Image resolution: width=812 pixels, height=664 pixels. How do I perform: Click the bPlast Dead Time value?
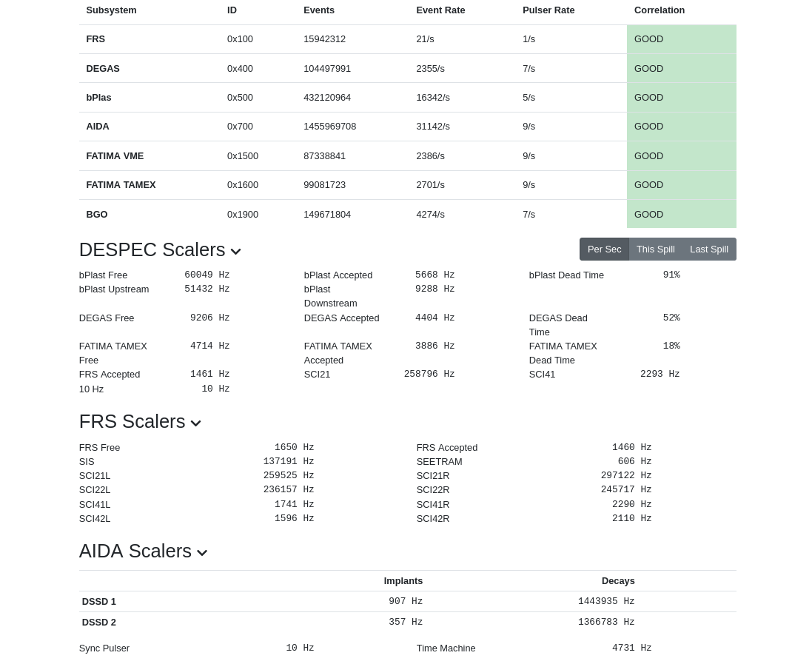point(671,275)
